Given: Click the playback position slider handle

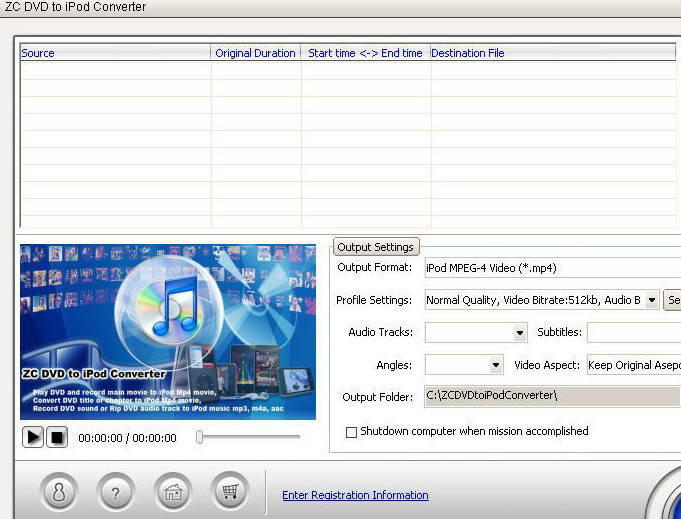Looking at the screenshot, I should pos(199,437).
